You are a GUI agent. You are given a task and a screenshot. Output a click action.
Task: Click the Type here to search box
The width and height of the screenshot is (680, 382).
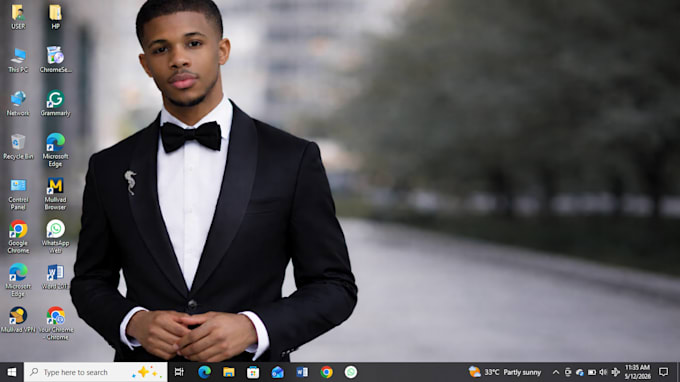pos(95,372)
